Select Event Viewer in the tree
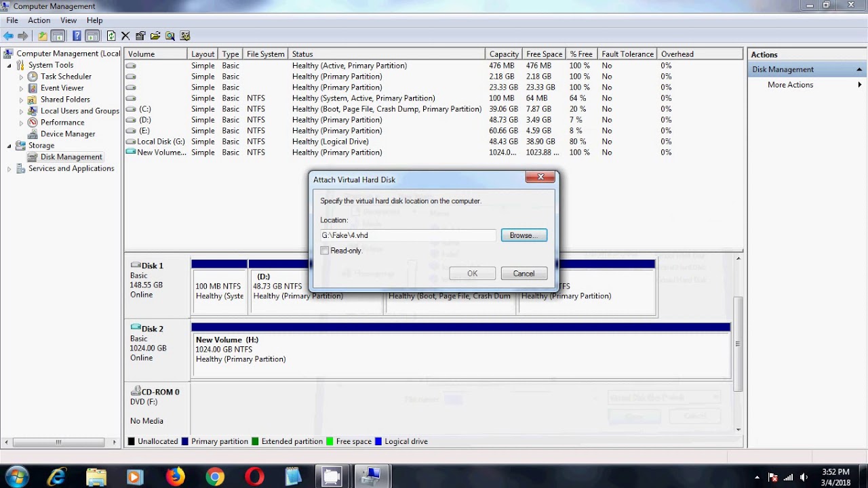868x488 pixels. coord(62,88)
